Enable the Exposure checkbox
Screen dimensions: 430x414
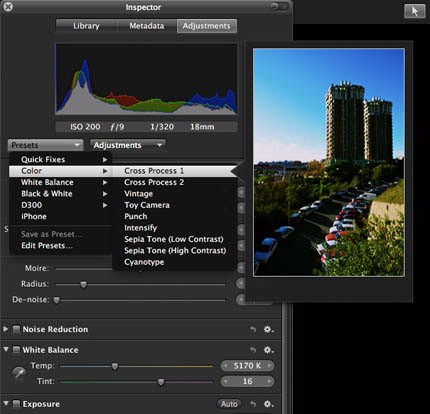click(x=16, y=404)
